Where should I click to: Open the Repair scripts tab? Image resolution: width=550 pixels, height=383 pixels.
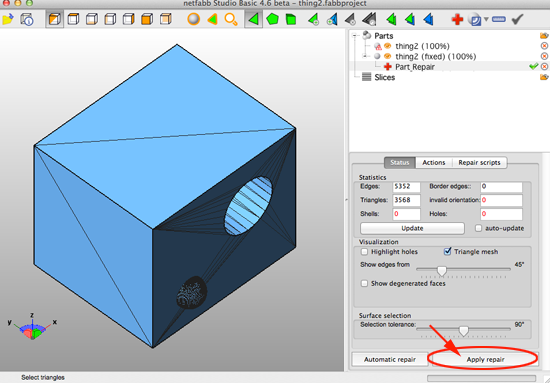pos(479,162)
